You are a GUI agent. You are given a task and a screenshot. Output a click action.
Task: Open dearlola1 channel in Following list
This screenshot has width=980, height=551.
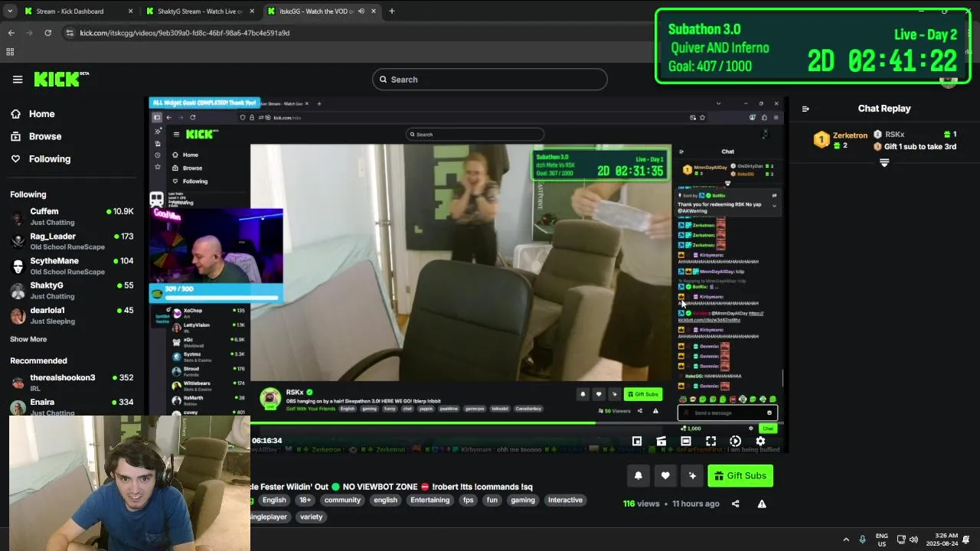pyautogui.click(x=72, y=315)
